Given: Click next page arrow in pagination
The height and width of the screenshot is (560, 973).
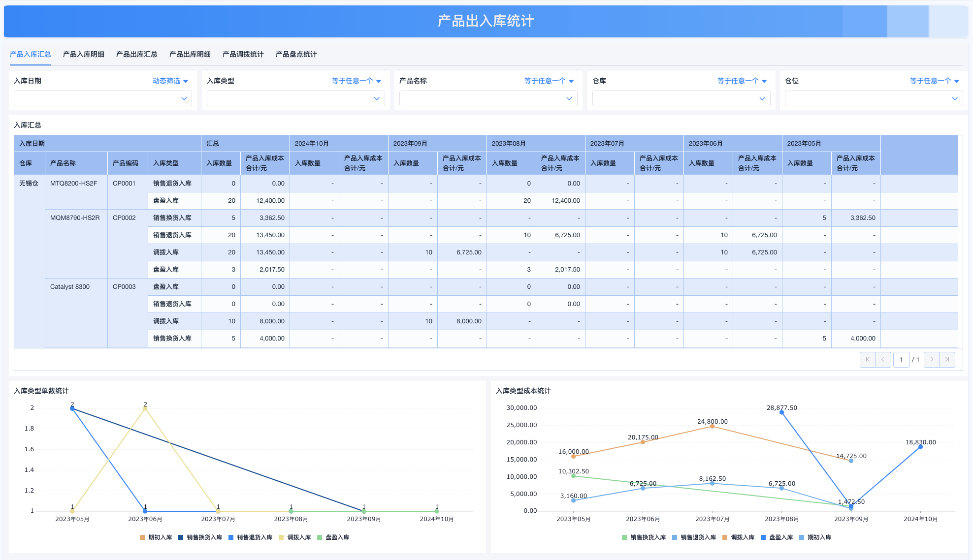Looking at the screenshot, I should (932, 360).
